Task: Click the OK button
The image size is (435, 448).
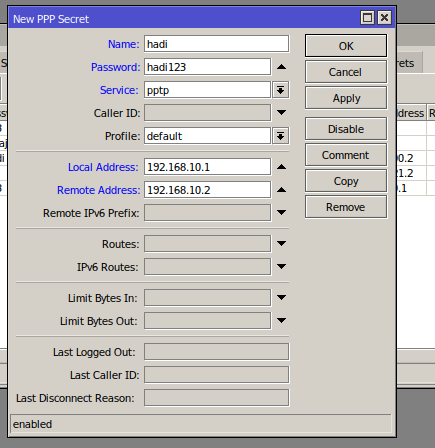Action: 346,45
